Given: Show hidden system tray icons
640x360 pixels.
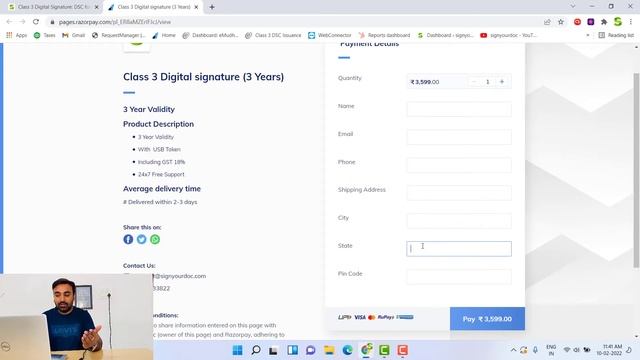Looking at the screenshot, I should [x=513, y=350].
